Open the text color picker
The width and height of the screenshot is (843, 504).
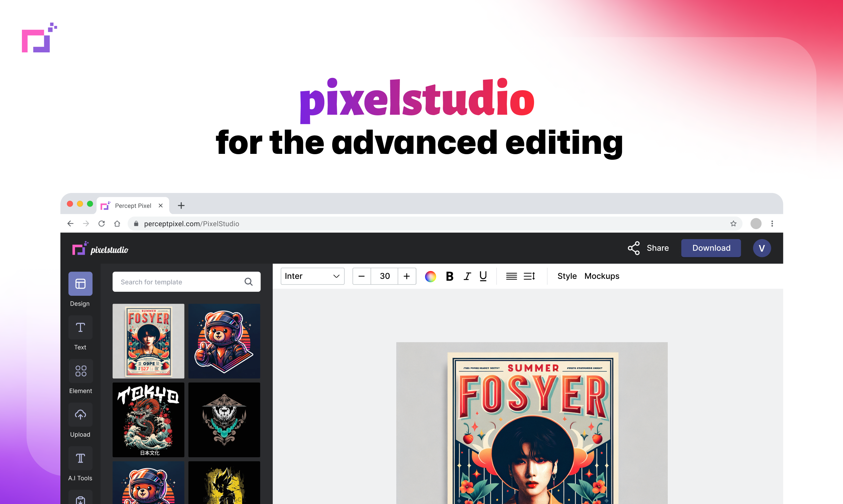tap(430, 276)
